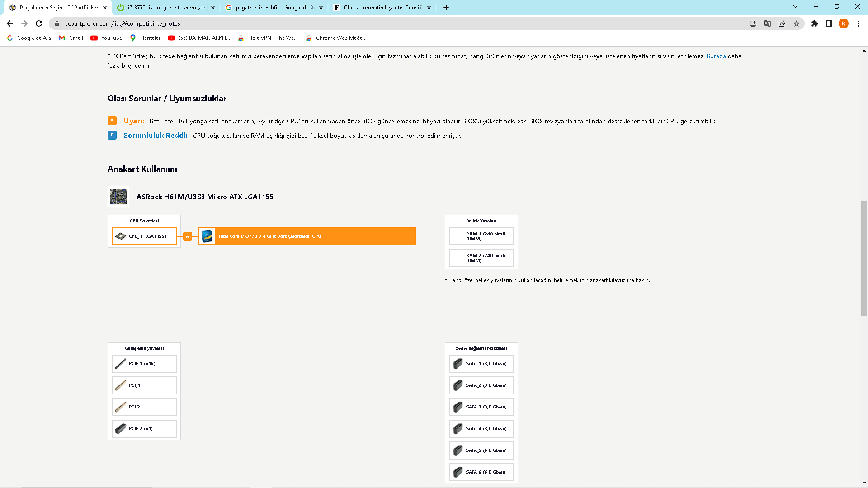This screenshot has height=488, width=868.
Task: Click the page vertical scrollbar thumb
Action: point(864,258)
